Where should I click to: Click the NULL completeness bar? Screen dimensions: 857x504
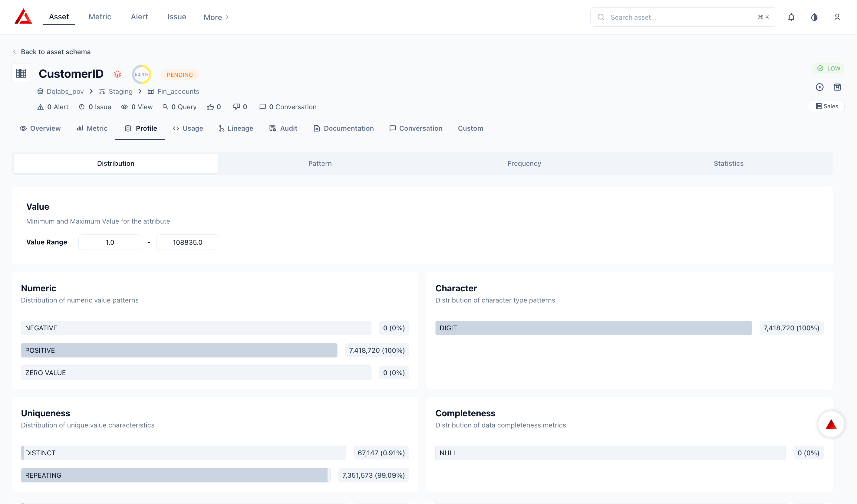611,453
